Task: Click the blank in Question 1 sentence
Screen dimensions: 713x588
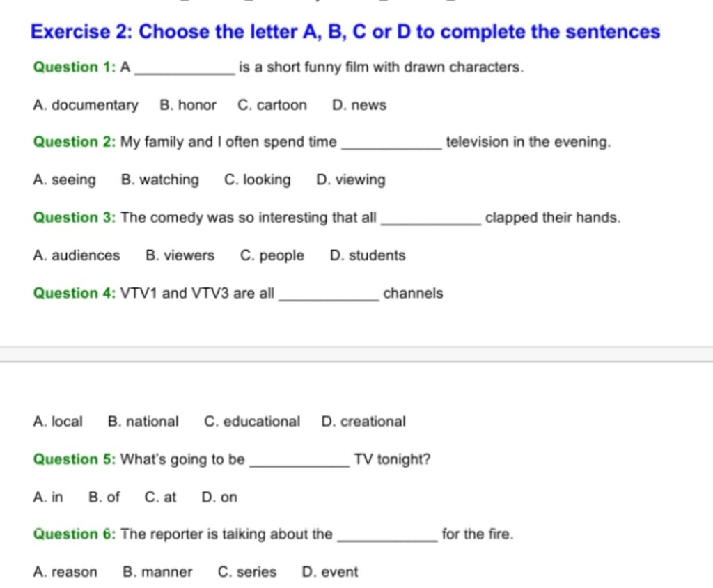Action: [184, 70]
